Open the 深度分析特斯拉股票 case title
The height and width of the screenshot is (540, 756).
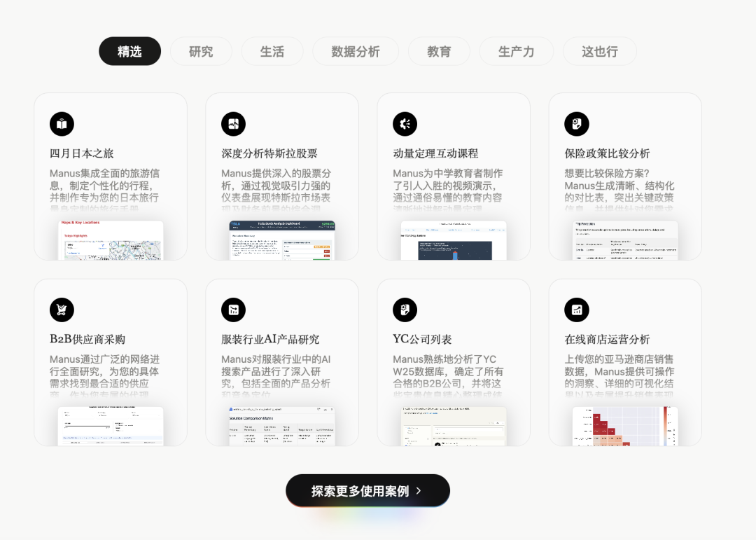pos(269,153)
